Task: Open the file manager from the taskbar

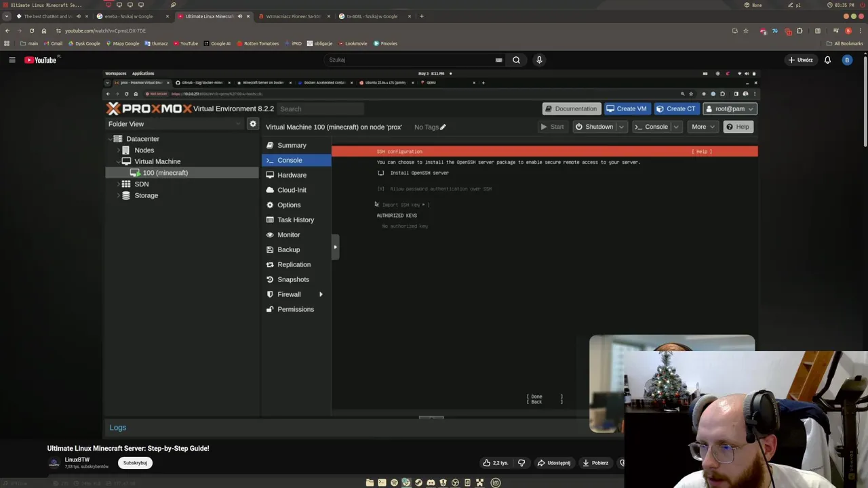Action: click(x=370, y=483)
